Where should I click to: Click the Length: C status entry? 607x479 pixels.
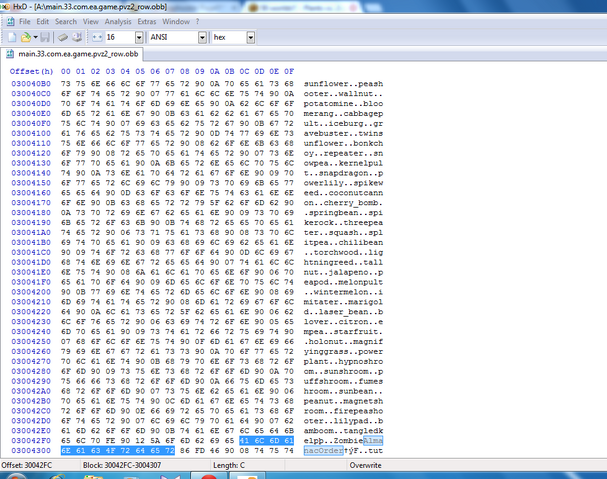point(229,465)
